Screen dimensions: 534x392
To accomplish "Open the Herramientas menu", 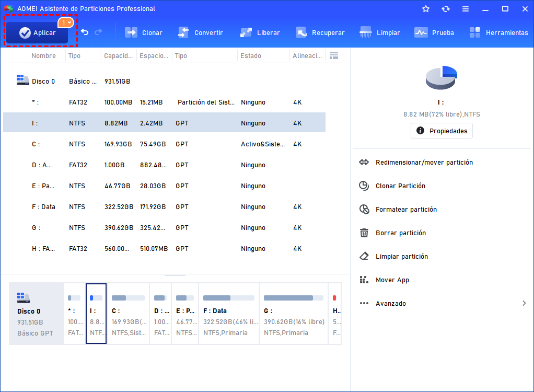I will (x=498, y=32).
